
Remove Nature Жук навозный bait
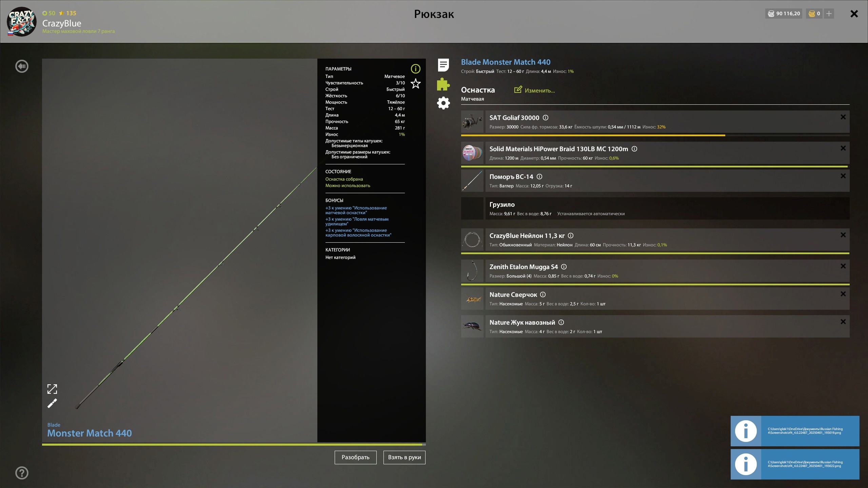click(843, 322)
